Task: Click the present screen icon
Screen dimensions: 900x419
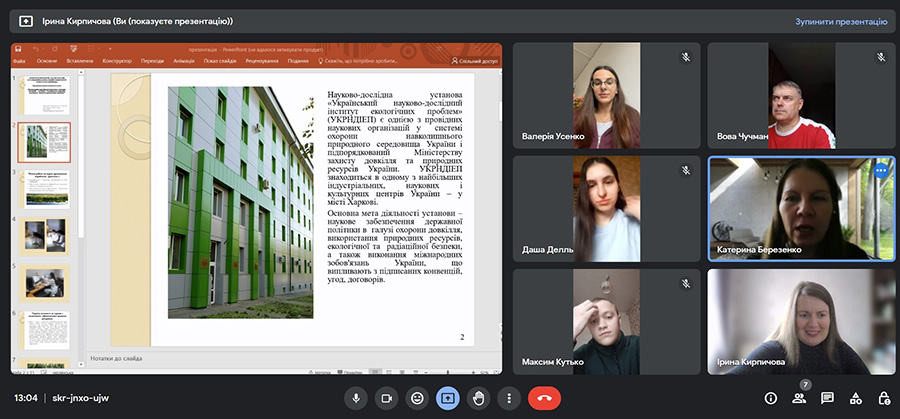Action: (x=447, y=398)
